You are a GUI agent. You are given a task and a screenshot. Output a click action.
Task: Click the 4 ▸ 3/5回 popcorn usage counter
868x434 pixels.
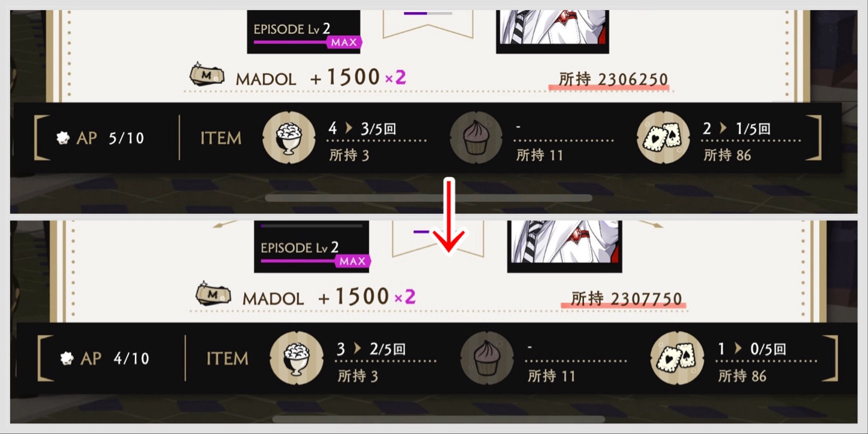[362, 128]
